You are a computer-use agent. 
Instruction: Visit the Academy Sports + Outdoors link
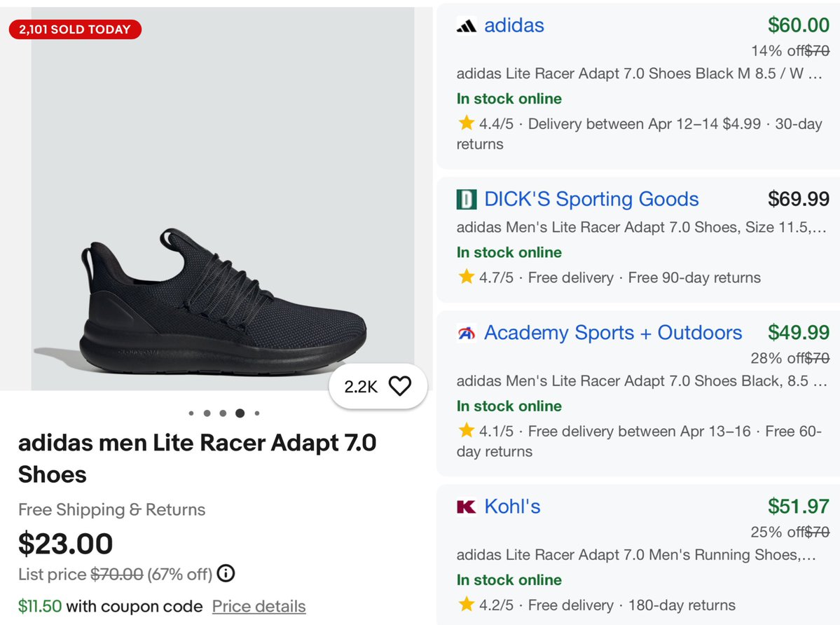click(613, 333)
